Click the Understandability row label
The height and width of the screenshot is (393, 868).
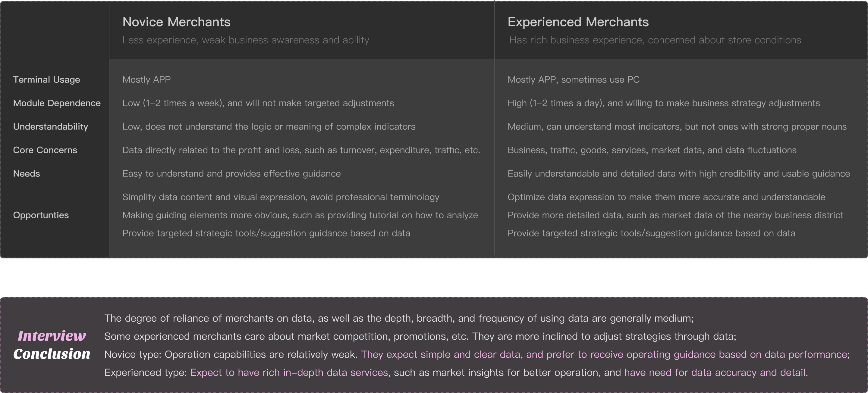coord(51,126)
